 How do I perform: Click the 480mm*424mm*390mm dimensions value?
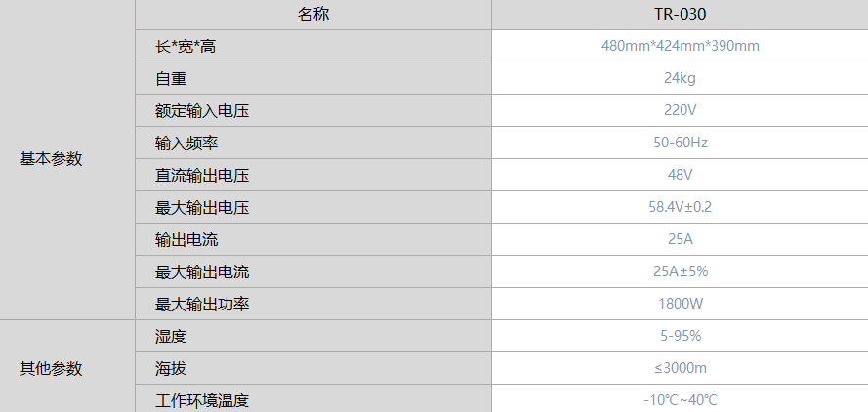[x=681, y=47]
